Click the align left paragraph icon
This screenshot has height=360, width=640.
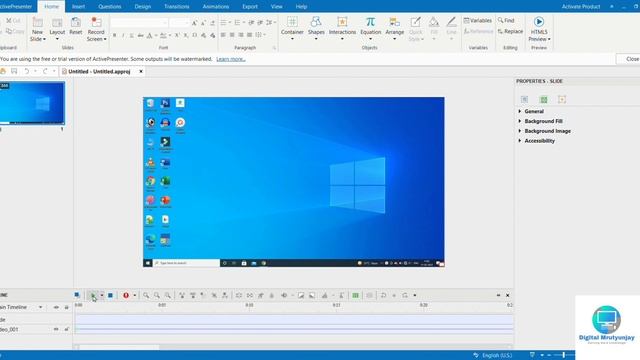223,35
